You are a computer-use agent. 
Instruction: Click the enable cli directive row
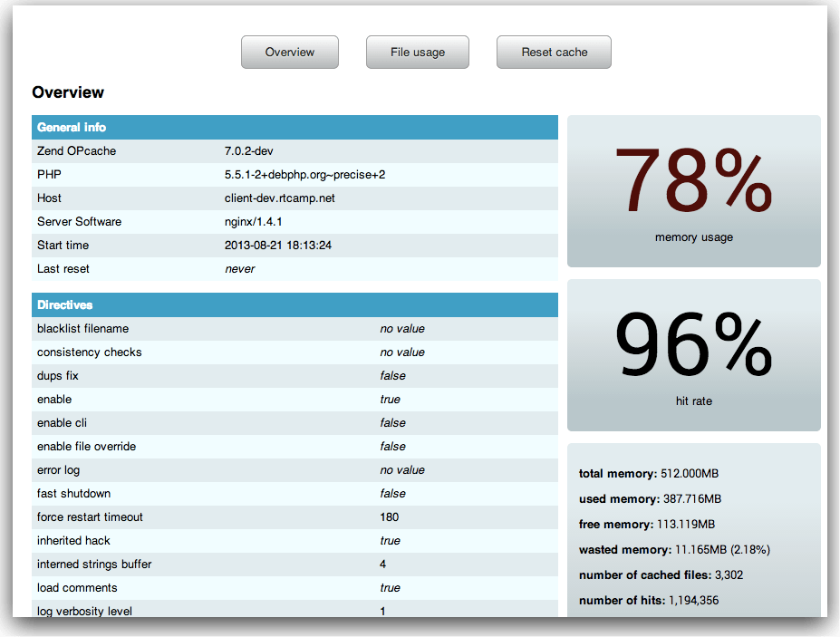click(294, 423)
